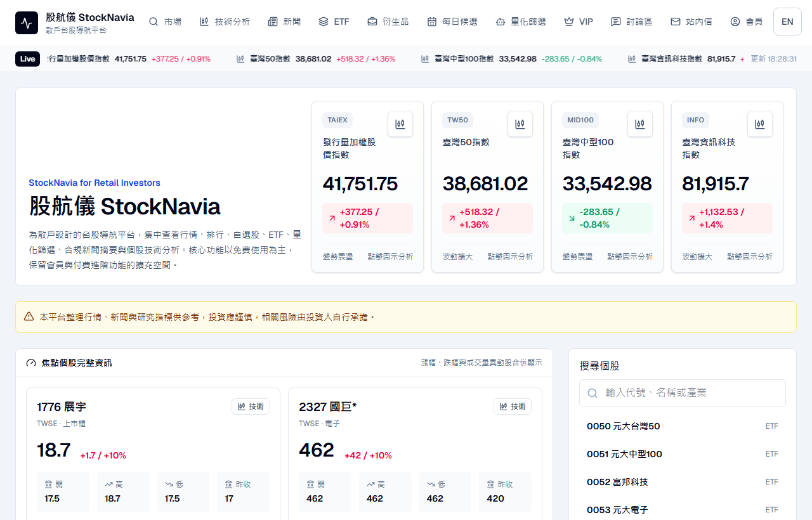This screenshot has height=520, width=812.
Task: Click the chart icon beside 臺灣50指數 ticker
Action: (x=240, y=59)
